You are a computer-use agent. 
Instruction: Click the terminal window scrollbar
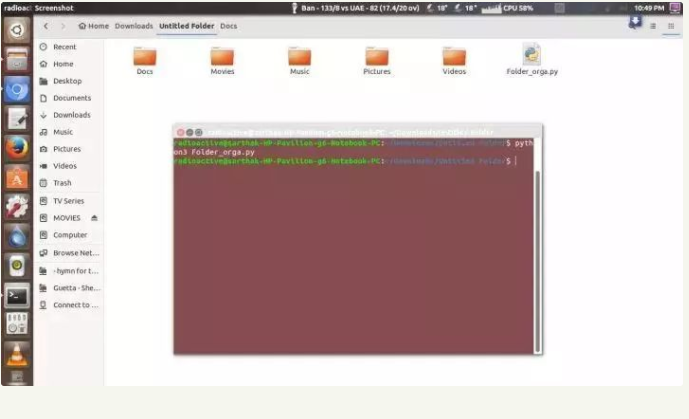(x=537, y=261)
